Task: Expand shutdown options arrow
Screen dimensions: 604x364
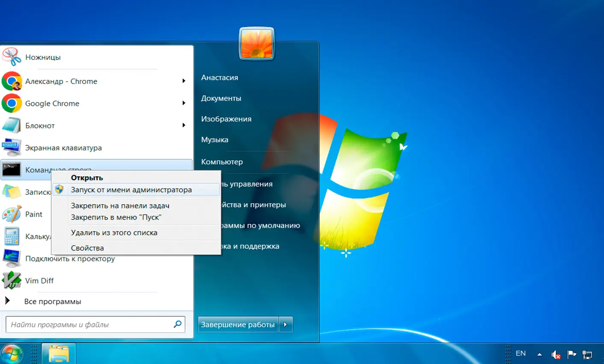Action: 286,325
